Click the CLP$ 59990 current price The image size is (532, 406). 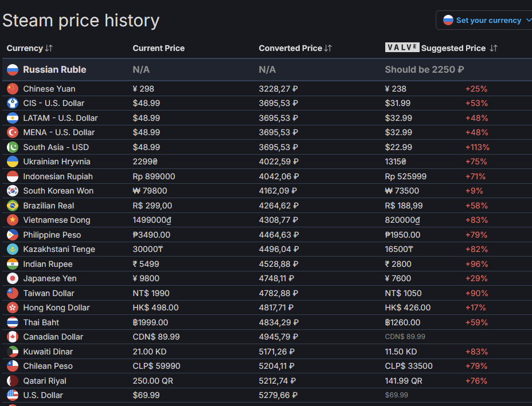pyautogui.click(x=157, y=366)
